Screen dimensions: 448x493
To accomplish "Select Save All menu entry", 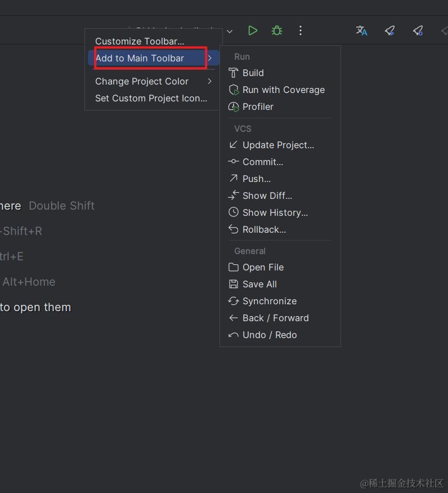I will click(280, 284).
